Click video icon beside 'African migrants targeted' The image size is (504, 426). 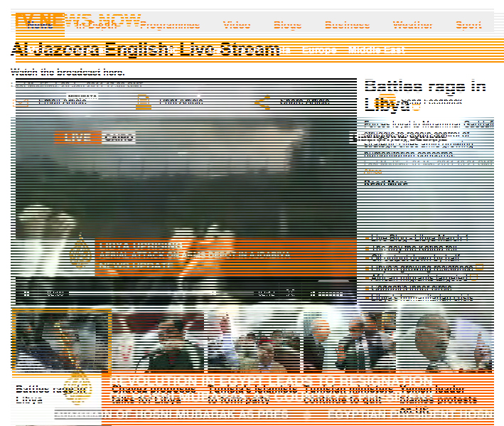click(473, 277)
